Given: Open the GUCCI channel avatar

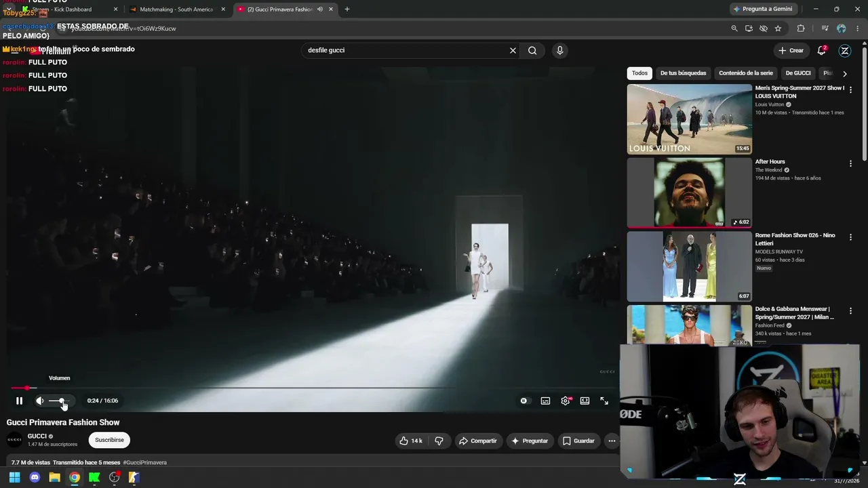Looking at the screenshot, I should tap(14, 440).
